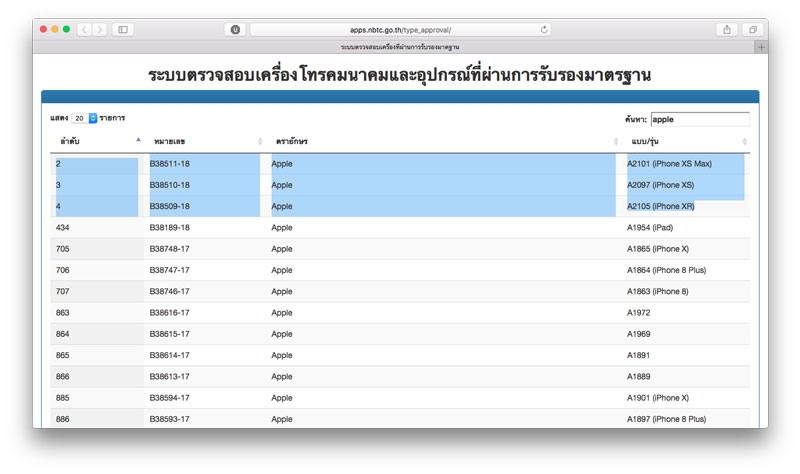
Task: Select cell B38613-17
Action: [169, 377]
